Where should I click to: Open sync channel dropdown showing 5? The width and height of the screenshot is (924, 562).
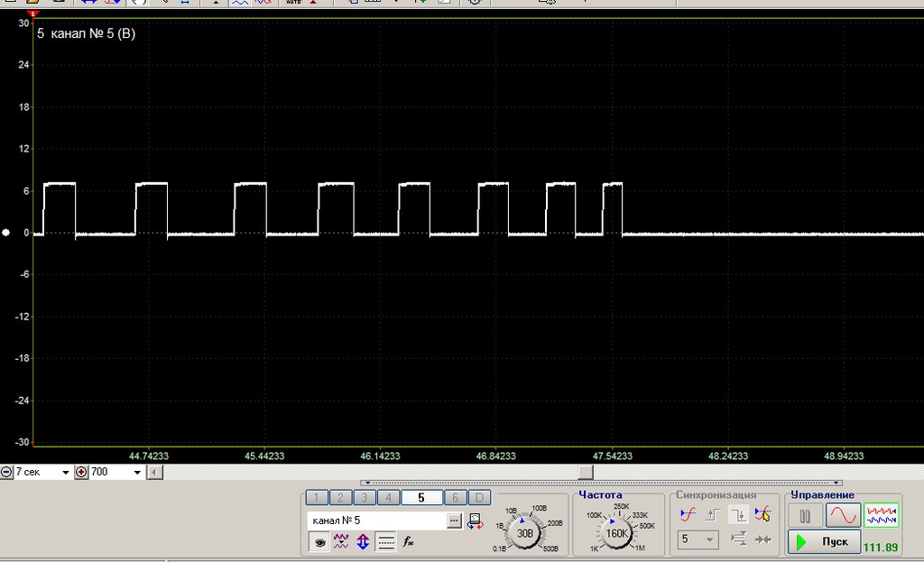click(x=698, y=539)
